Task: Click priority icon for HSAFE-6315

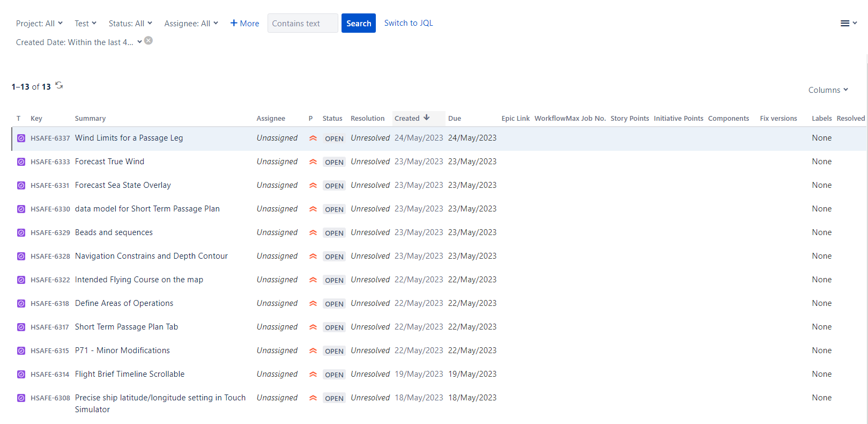Action: click(x=313, y=350)
